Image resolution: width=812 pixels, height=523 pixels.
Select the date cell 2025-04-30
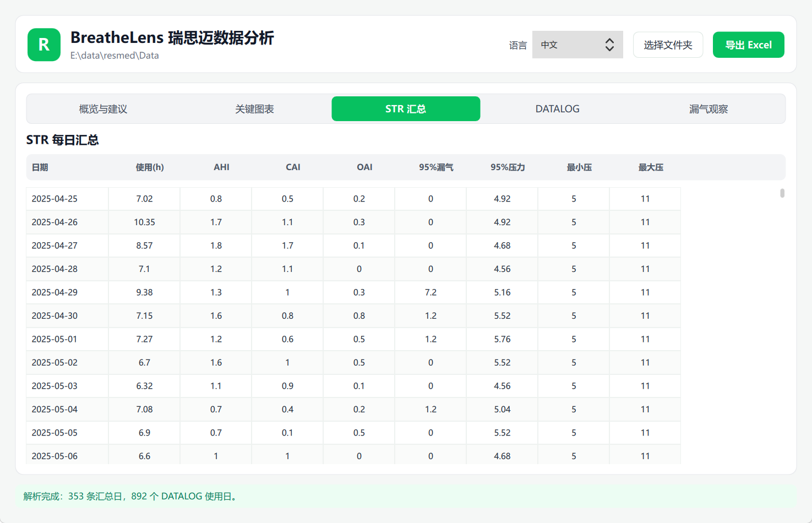(67, 316)
